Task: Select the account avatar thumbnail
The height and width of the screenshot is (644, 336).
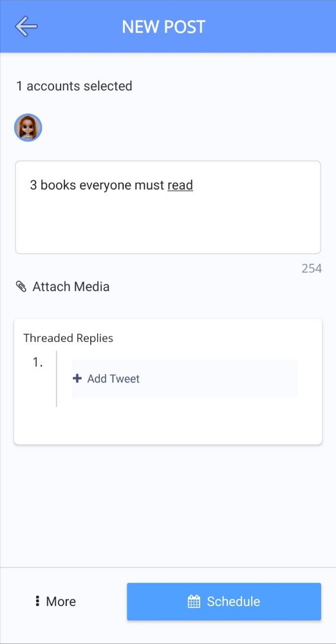Action: (x=28, y=128)
